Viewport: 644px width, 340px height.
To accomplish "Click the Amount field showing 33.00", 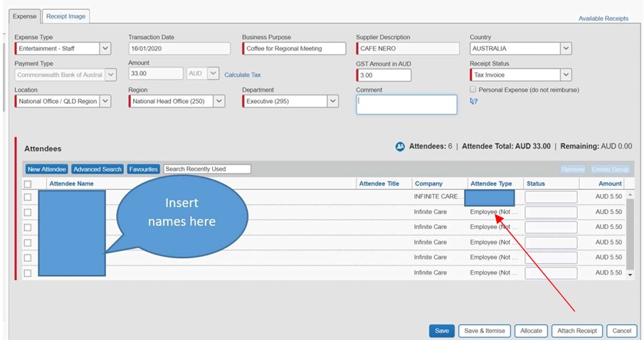I will point(156,73).
